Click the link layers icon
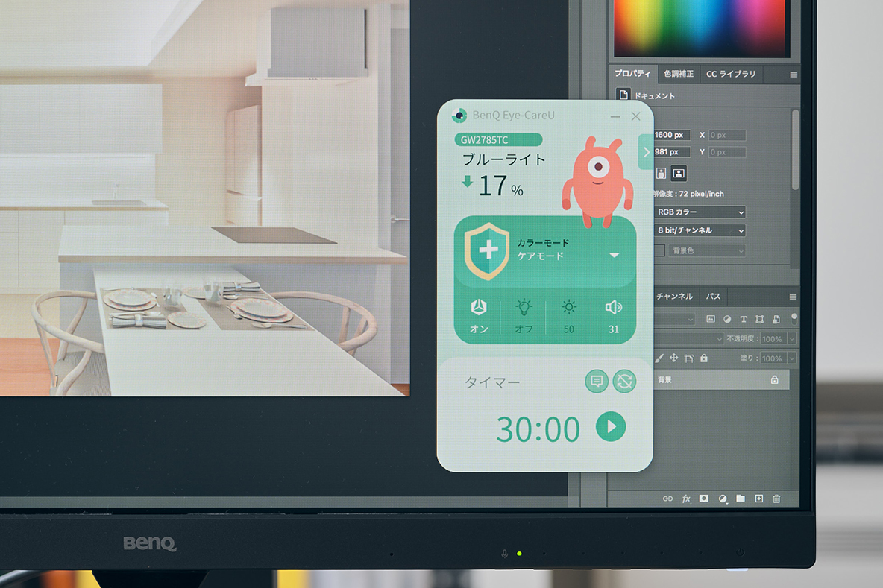Image resolution: width=883 pixels, height=588 pixels. coord(667,499)
